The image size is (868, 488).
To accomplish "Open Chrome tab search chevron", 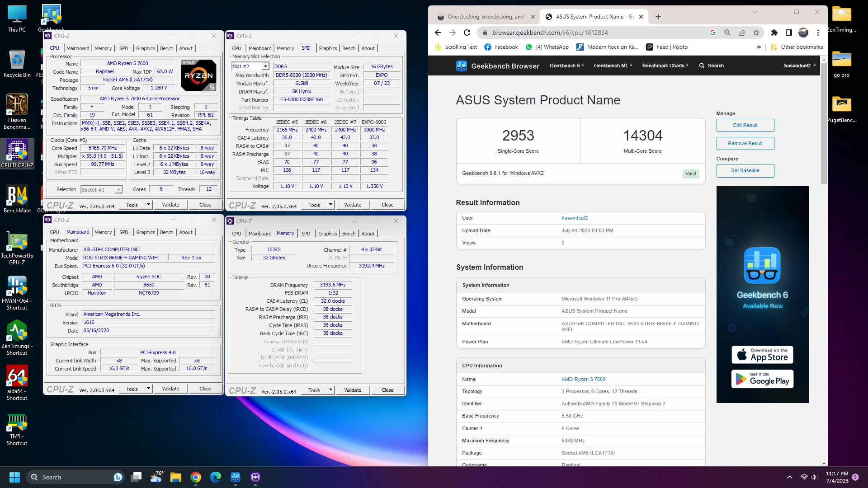I will [x=755, y=12].
